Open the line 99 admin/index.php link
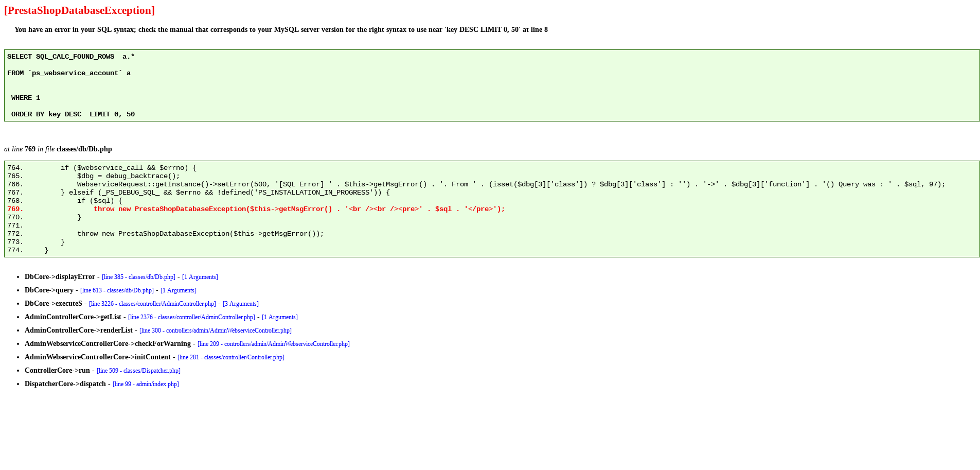 click(146, 384)
